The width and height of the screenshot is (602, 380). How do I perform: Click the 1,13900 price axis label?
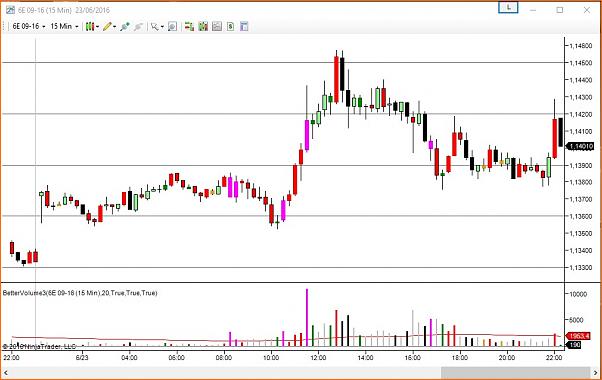point(580,165)
